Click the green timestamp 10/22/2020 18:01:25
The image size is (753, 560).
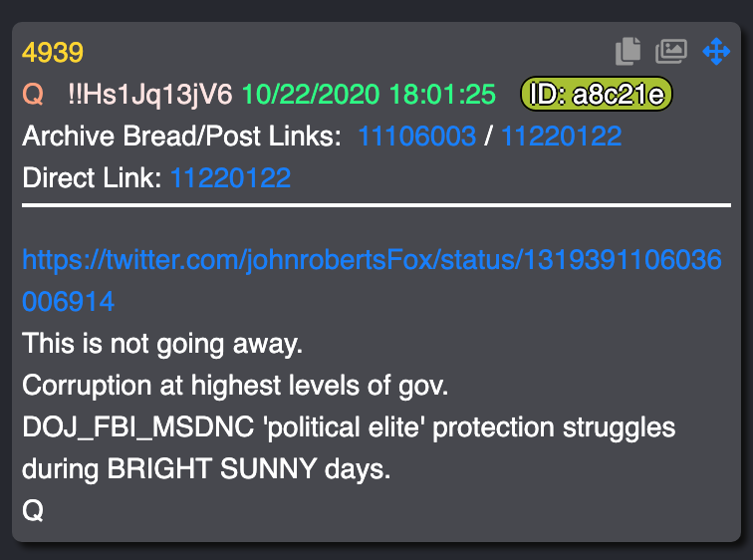tap(369, 94)
